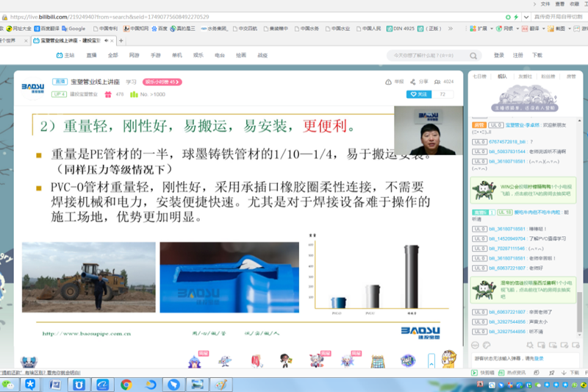
Task: Click the bell-like icon above chat input
Action: (x=530, y=345)
